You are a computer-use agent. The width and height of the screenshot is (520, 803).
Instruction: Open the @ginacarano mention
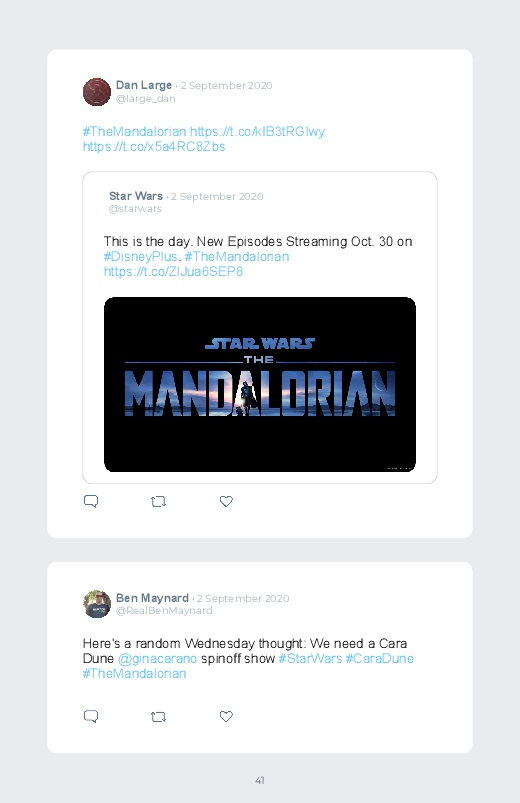157,659
